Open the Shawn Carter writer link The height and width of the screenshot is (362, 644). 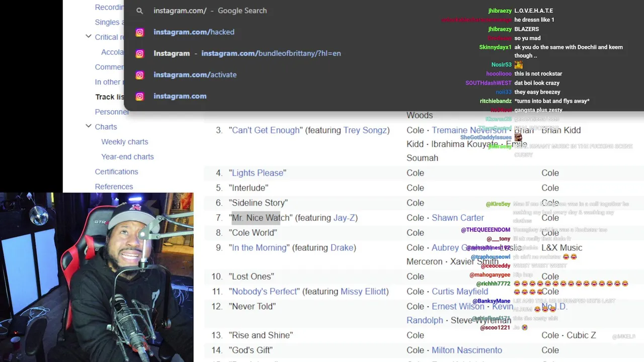tap(458, 218)
